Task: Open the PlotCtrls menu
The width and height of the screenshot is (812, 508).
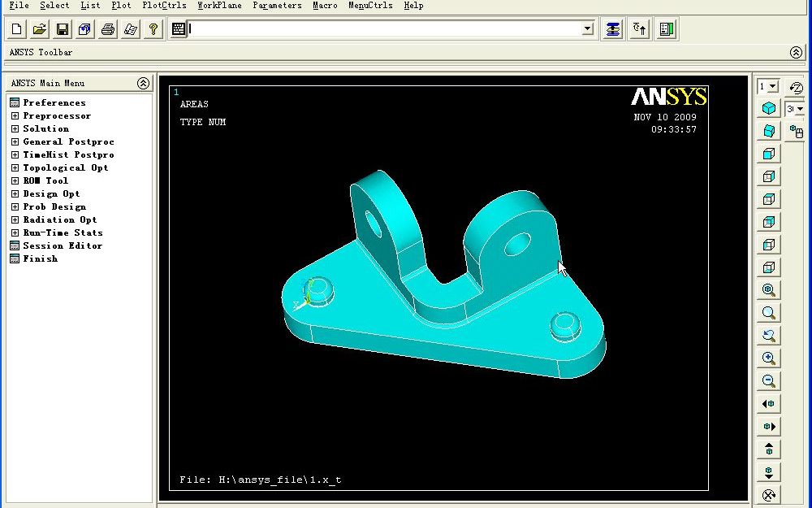Action: [x=164, y=6]
